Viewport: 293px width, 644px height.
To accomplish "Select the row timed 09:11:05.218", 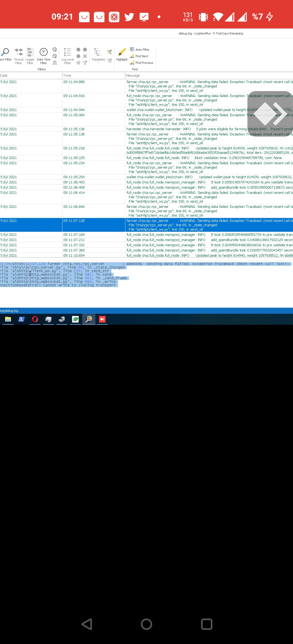I will pyautogui.click(x=146, y=150).
